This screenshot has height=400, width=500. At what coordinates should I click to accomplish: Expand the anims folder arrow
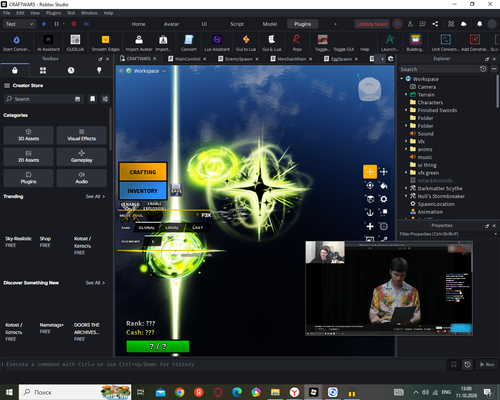(406, 149)
